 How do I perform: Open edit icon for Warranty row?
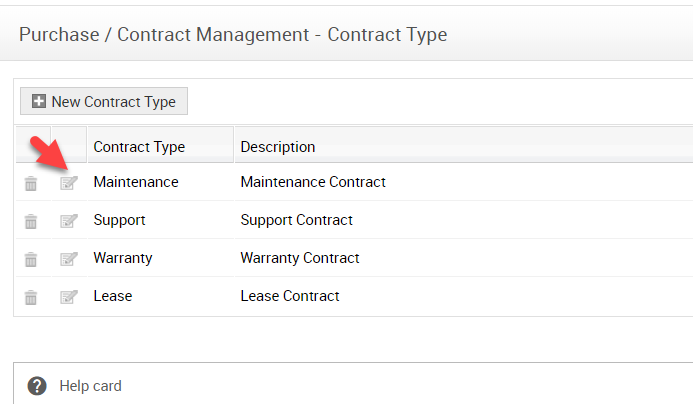[68, 259]
